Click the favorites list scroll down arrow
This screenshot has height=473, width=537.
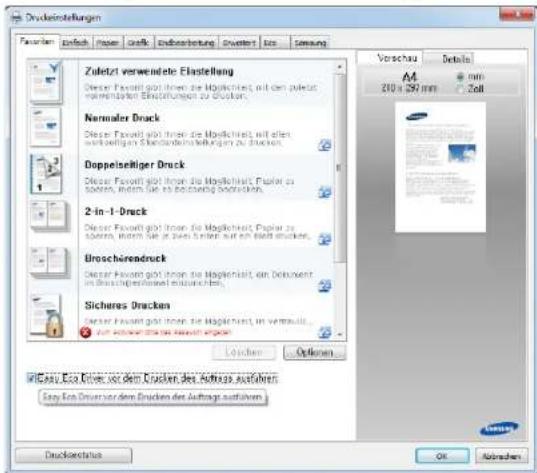click(339, 334)
